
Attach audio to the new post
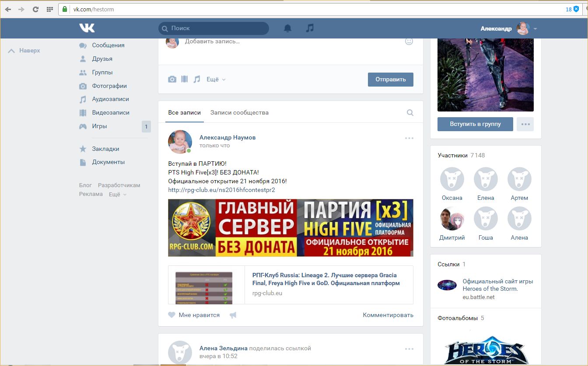tap(197, 79)
